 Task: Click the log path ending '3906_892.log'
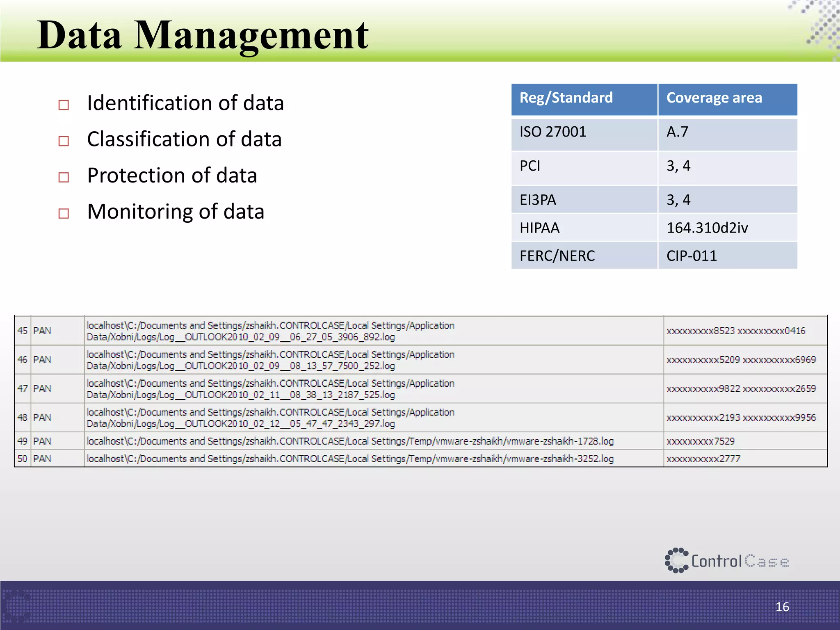point(271,331)
